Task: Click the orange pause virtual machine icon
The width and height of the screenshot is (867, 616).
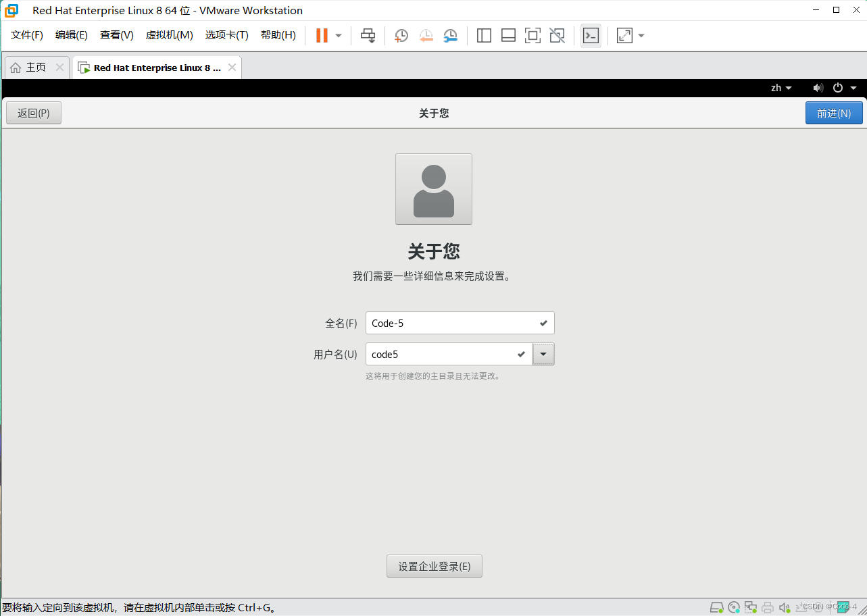Action: tap(322, 36)
